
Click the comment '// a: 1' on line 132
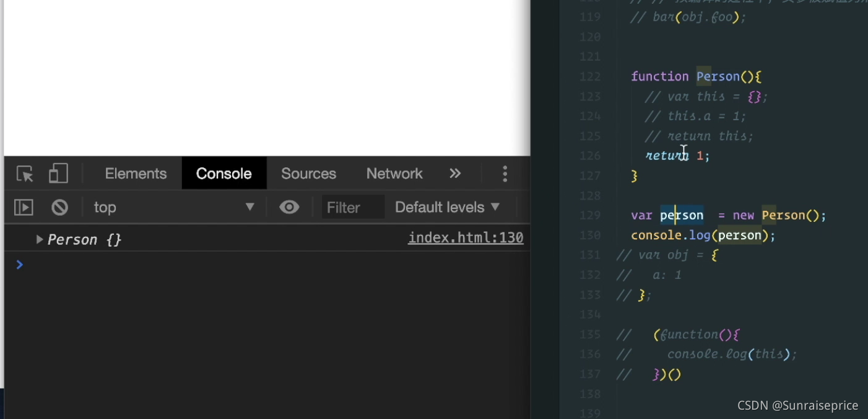tap(649, 275)
